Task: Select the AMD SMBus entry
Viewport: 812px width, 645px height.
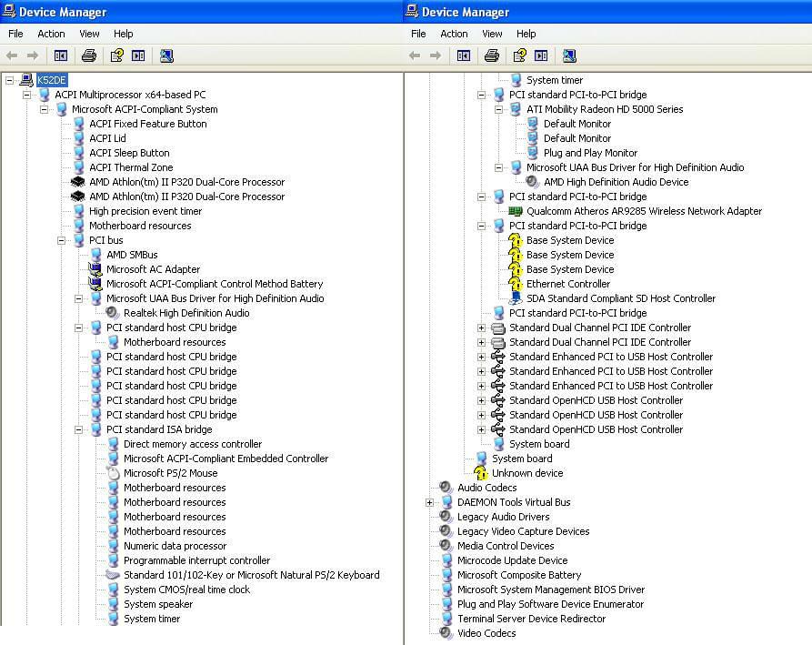Action: 132,255
